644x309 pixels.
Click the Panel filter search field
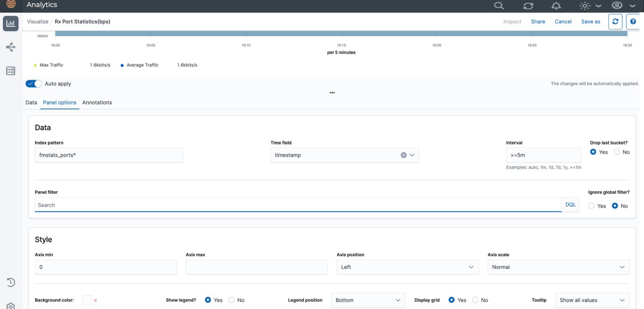[298, 205]
